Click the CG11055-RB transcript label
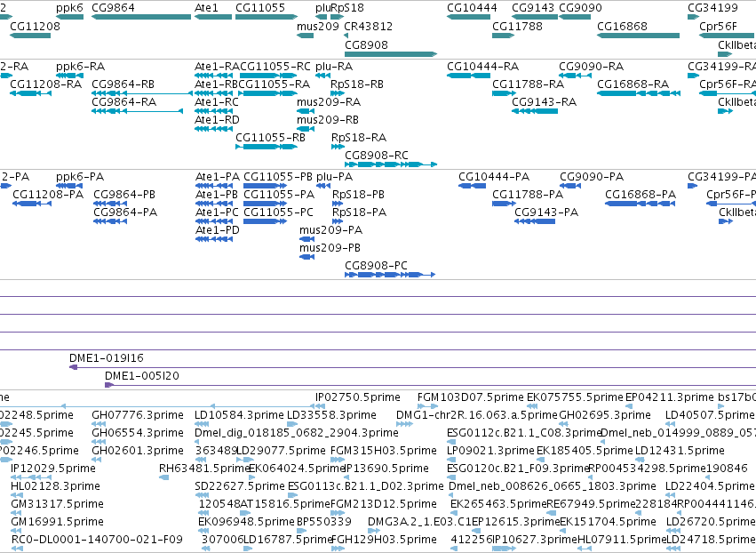 270,138
